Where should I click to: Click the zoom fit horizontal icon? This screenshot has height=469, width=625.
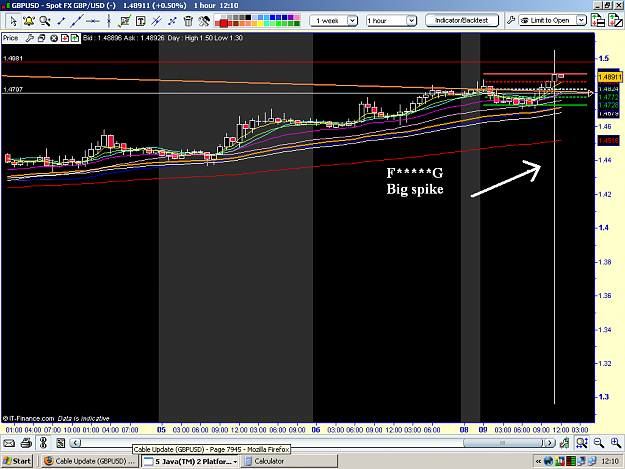click(x=582, y=443)
